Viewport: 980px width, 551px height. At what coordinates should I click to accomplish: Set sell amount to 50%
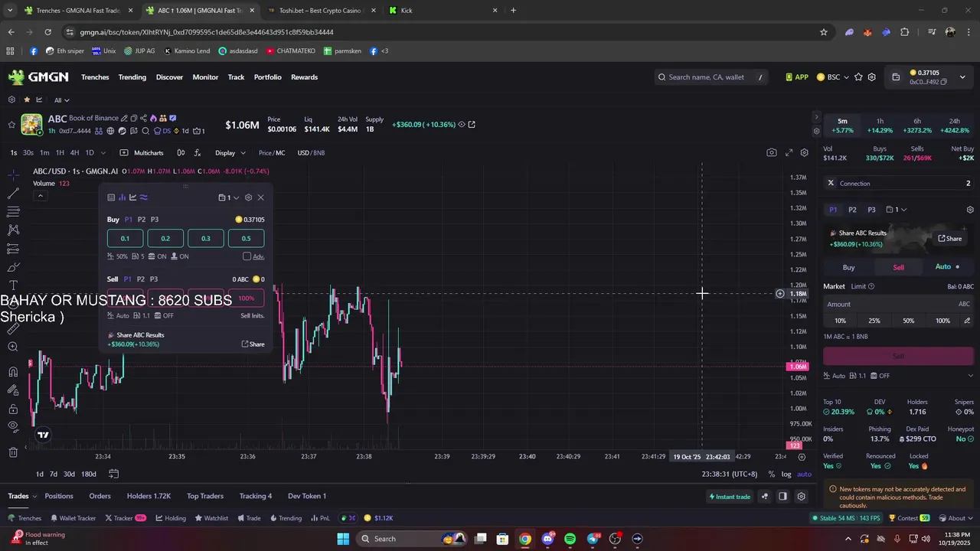(x=909, y=321)
